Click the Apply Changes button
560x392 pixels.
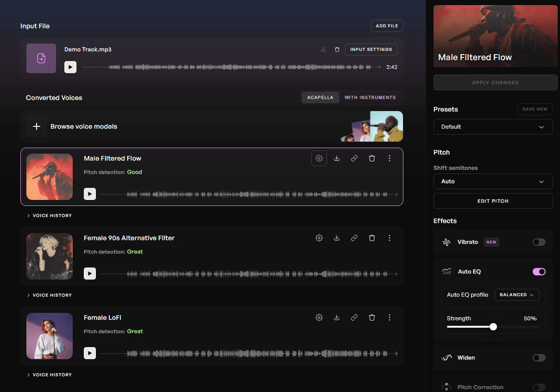495,82
